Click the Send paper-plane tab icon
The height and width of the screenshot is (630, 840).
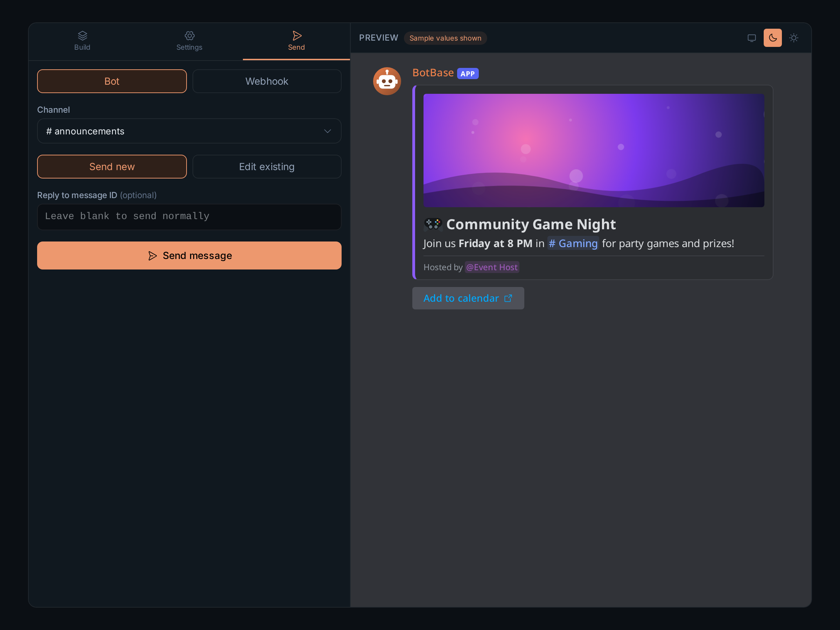(x=296, y=36)
